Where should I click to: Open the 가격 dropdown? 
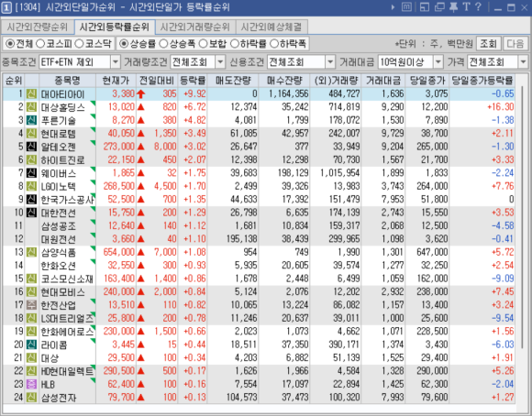[x=523, y=62]
